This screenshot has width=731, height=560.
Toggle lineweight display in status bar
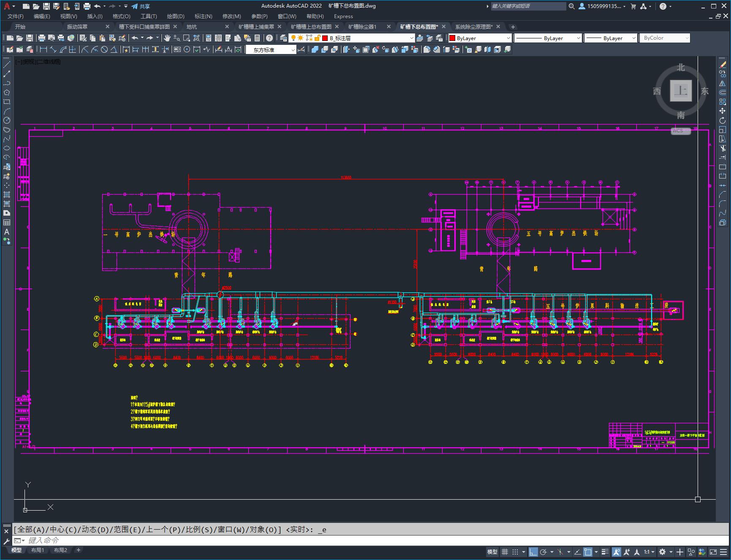click(605, 552)
